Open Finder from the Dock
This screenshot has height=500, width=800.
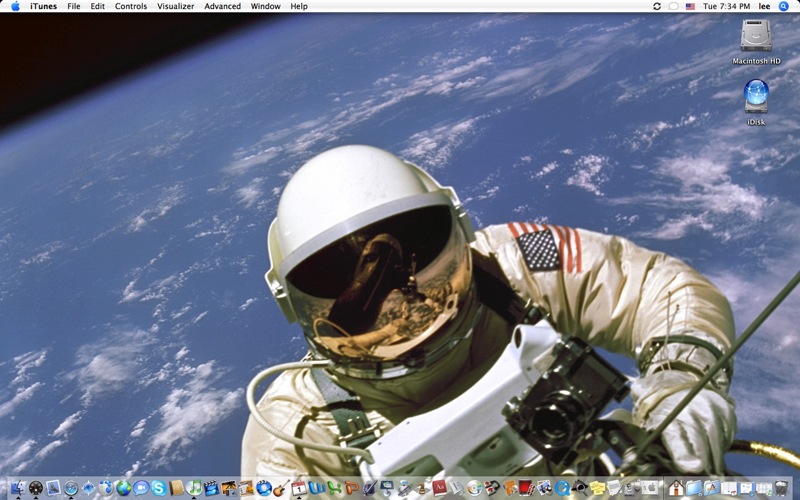coord(18,488)
